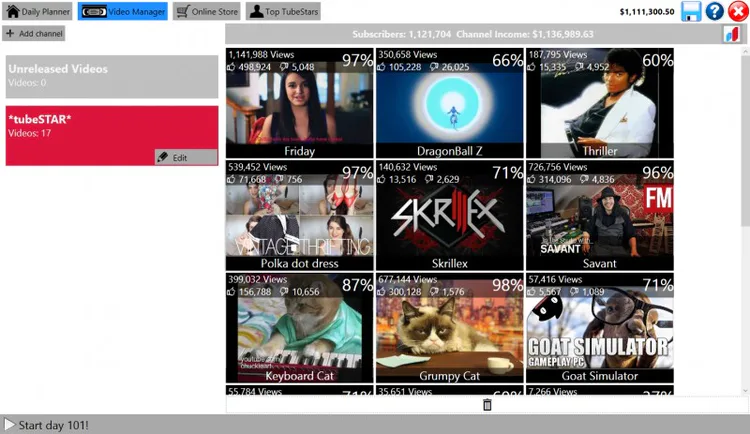
Task: Click the scrollbar down arrow
Action: pos(745,390)
